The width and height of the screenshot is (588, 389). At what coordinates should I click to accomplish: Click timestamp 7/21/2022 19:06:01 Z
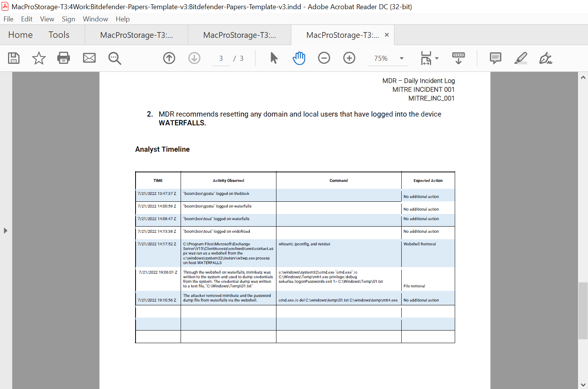coord(158,272)
